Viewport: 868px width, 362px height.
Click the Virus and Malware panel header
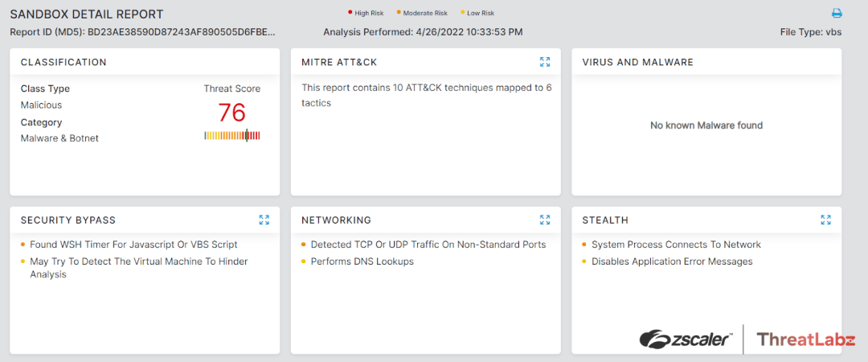tap(637, 62)
